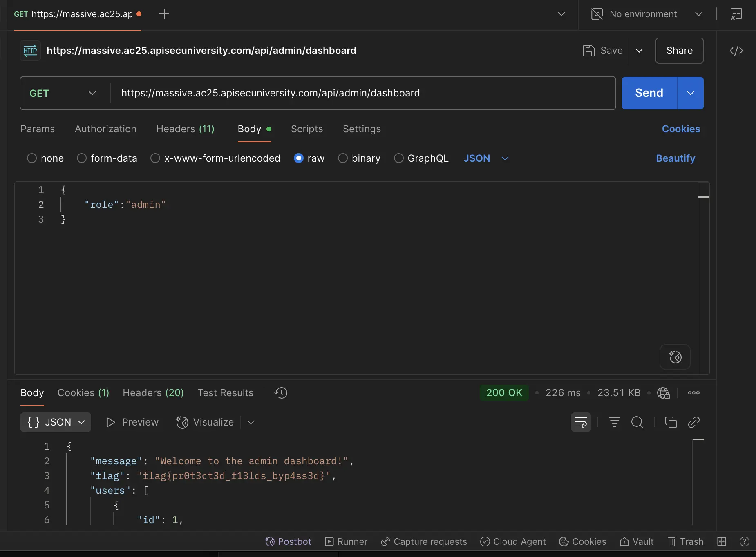Viewport: 756px width, 557px height.
Task: Open new request tab with plus icon
Action: pyautogui.click(x=164, y=14)
